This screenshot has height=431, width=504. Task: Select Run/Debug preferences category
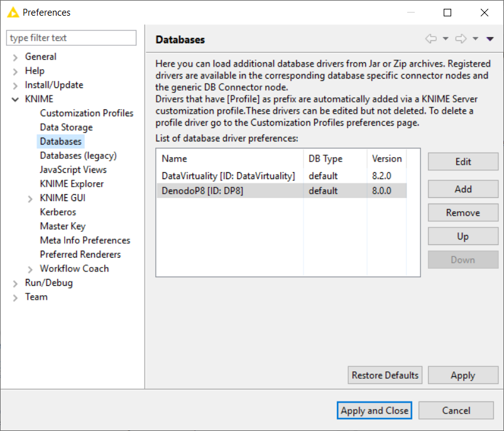49,283
